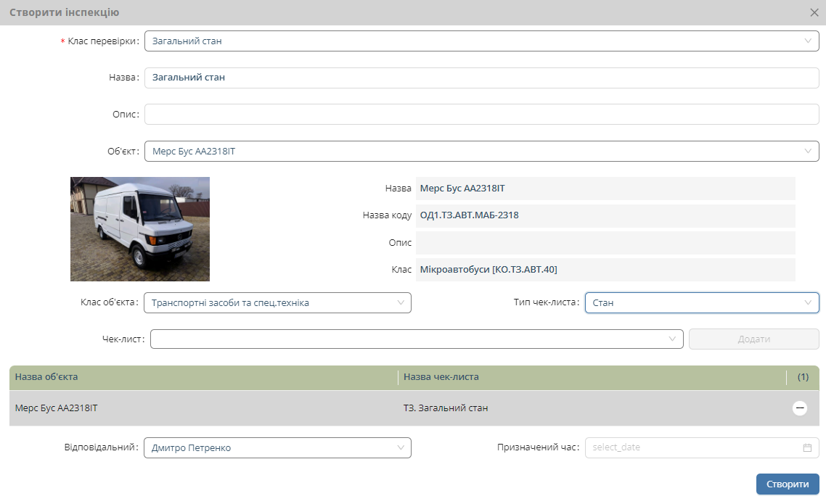Click the white van photo thumbnail
Screen dimensions: 826x504
[x=139, y=228]
